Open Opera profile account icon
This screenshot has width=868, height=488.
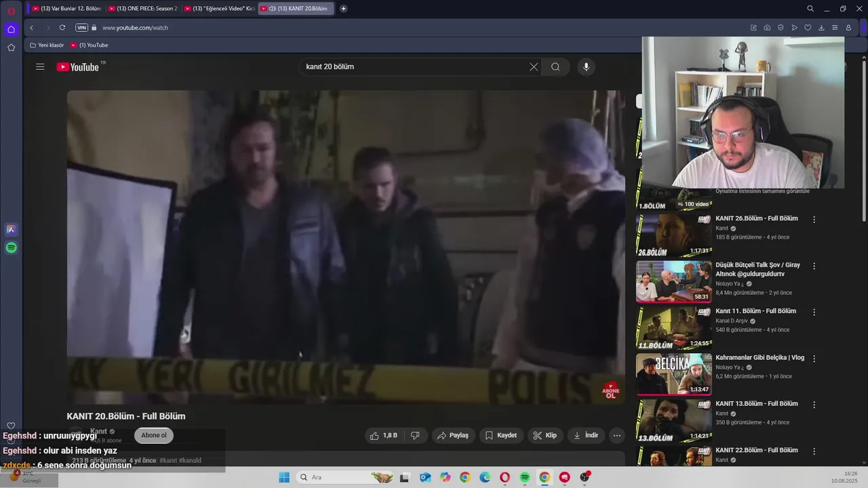pyautogui.click(x=848, y=28)
